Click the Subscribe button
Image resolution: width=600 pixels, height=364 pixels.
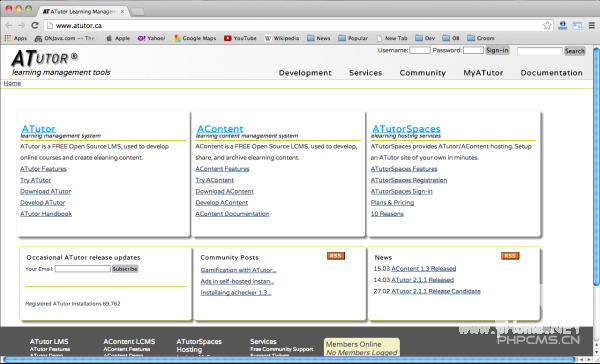[x=125, y=269]
